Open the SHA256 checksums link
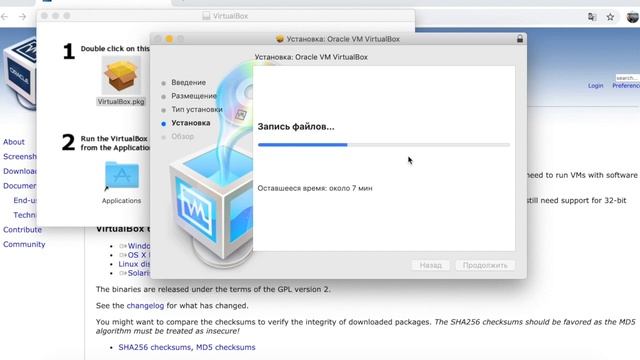 pos(154,347)
